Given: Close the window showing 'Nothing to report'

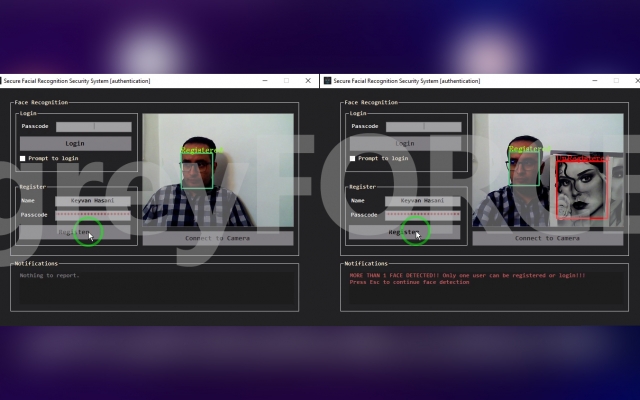Looking at the screenshot, I should (308, 81).
